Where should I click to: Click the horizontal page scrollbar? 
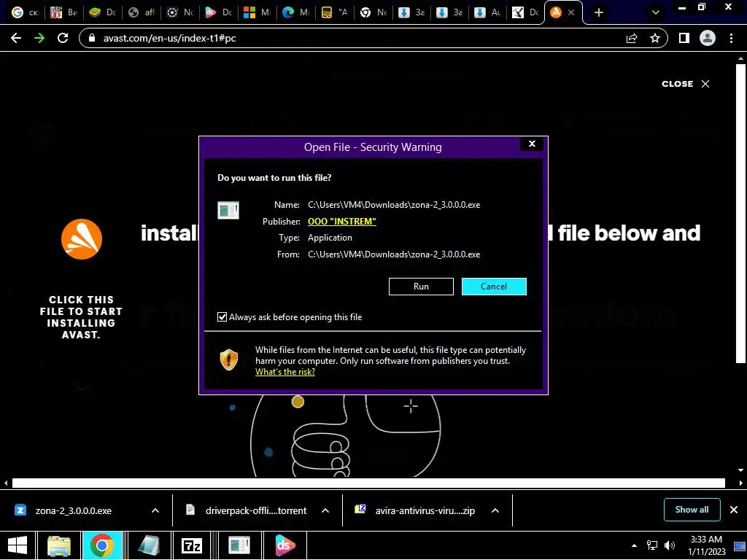pyautogui.click(x=368, y=483)
